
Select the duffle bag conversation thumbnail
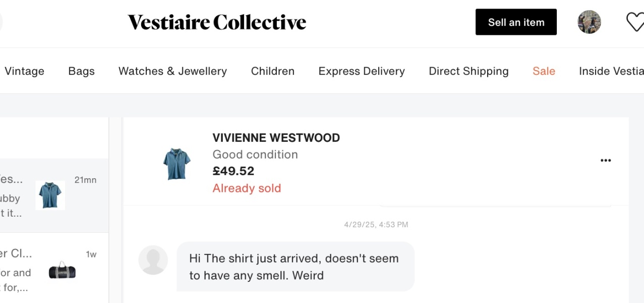click(63, 271)
